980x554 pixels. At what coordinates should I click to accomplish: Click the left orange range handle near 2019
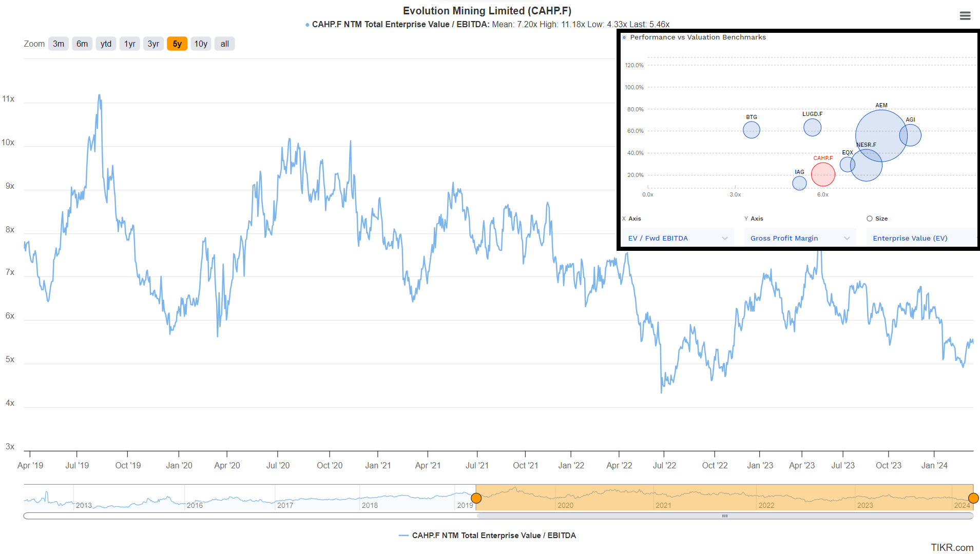[476, 498]
